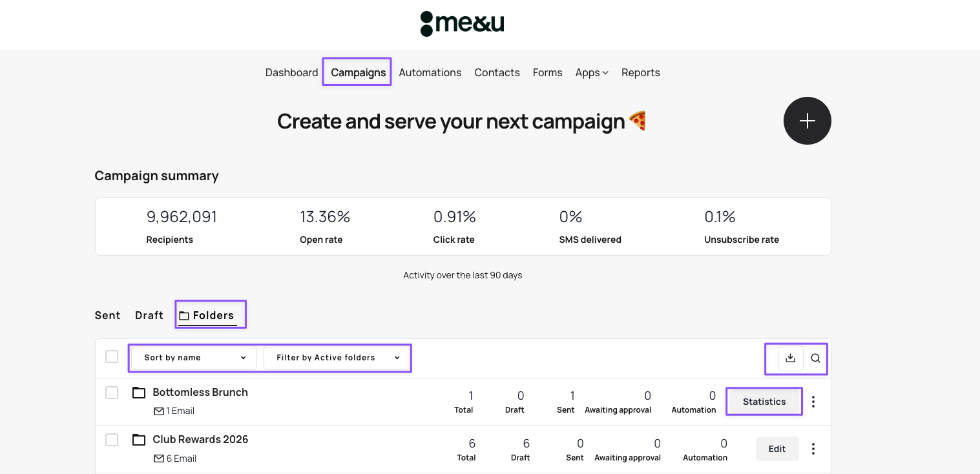Image resolution: width=980 pixels, height=474 pixels.
Task: View Statistics for Bottomless Brunch
Action: click(764, 402)
